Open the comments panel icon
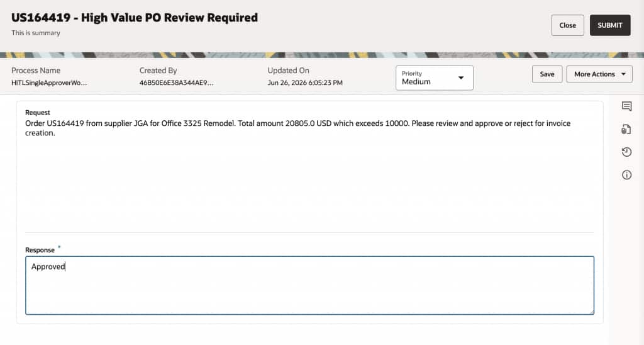 pyautogui.click(x=626, y=106)
